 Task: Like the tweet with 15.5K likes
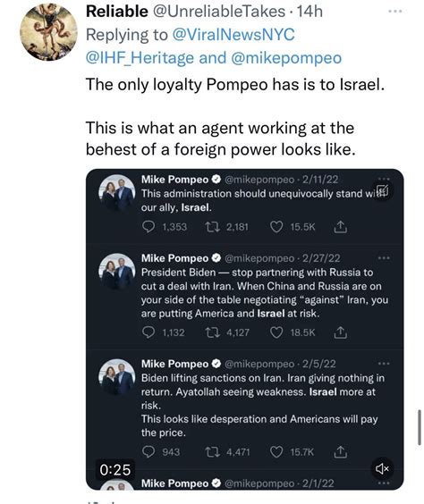click(x=276, y=227)
